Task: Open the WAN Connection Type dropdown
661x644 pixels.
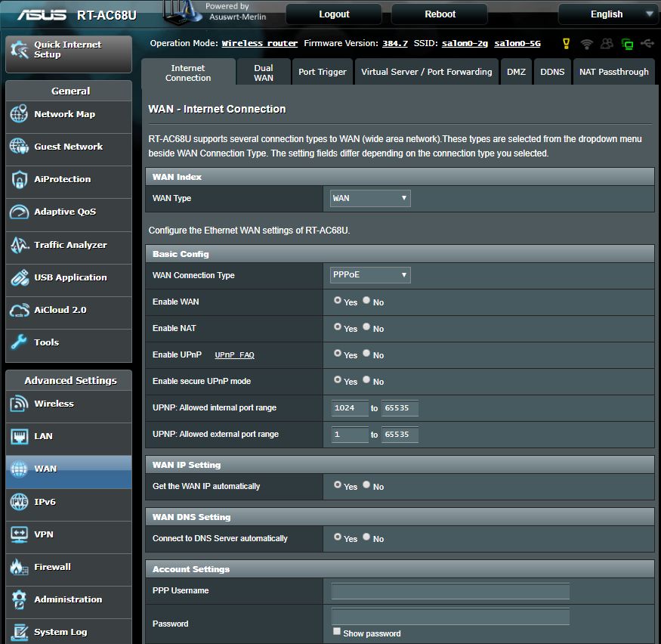Action: [x=369, y=275]
